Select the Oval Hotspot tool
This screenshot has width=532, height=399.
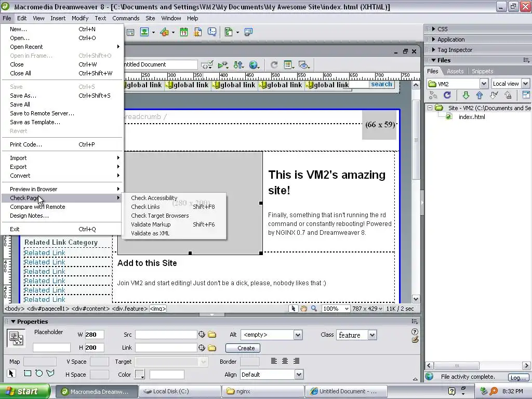pos(39,374)
